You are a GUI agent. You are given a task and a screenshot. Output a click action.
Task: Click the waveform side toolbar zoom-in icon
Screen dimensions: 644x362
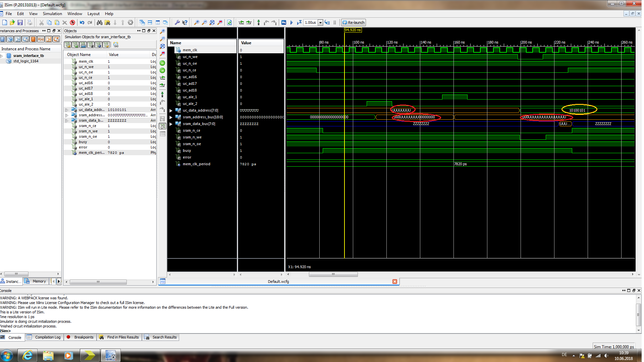point(162,32)
